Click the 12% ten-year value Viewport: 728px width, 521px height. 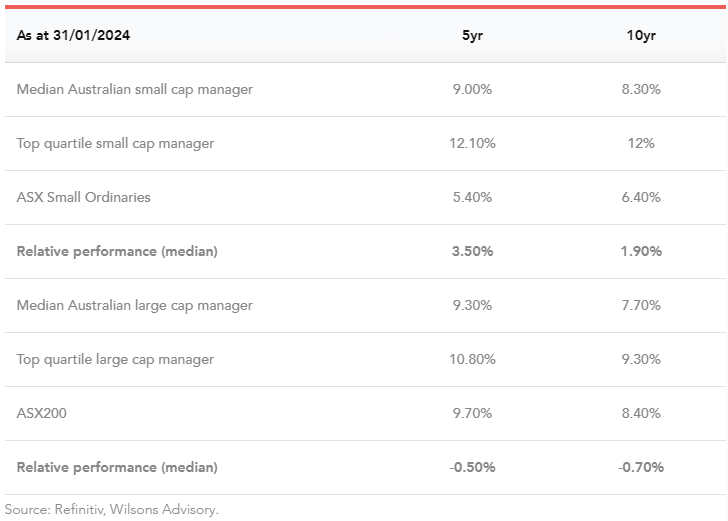click(x=641, y=143)
